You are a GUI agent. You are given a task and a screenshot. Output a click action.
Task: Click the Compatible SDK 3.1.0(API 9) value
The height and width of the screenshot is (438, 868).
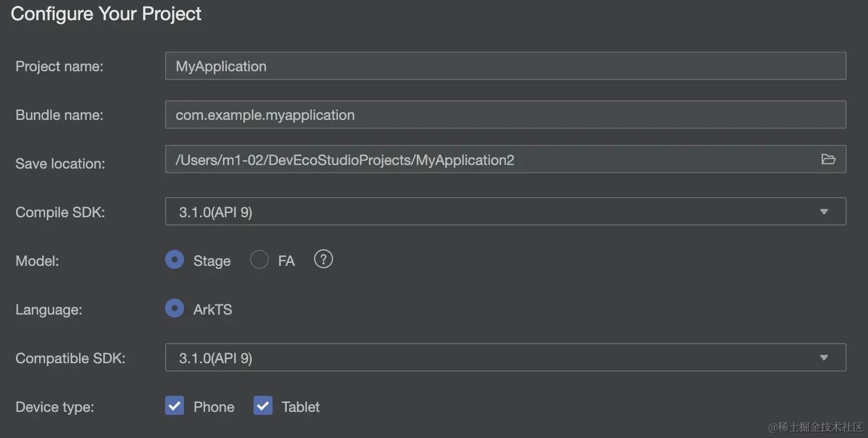point(216,358)
